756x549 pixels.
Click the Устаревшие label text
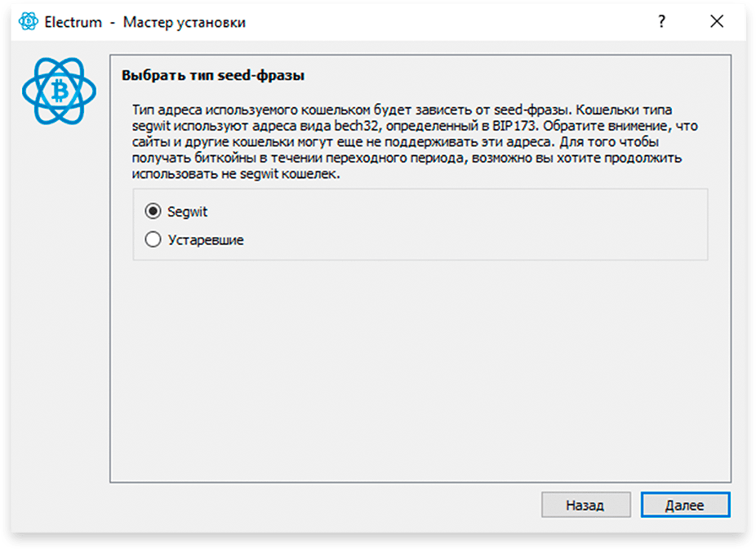click(206, 239)
